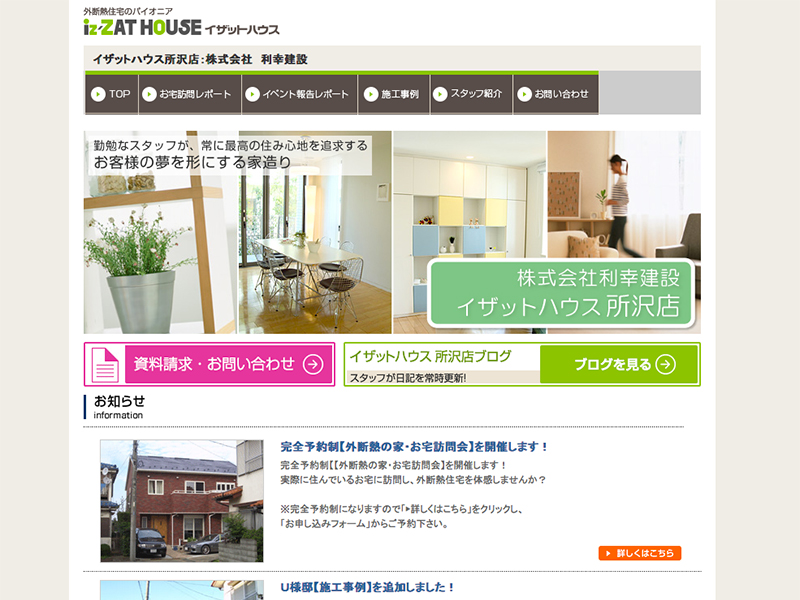Click the play icon beside スタッフ紹介
800x600 pixels.
click(x=440, y=94)
